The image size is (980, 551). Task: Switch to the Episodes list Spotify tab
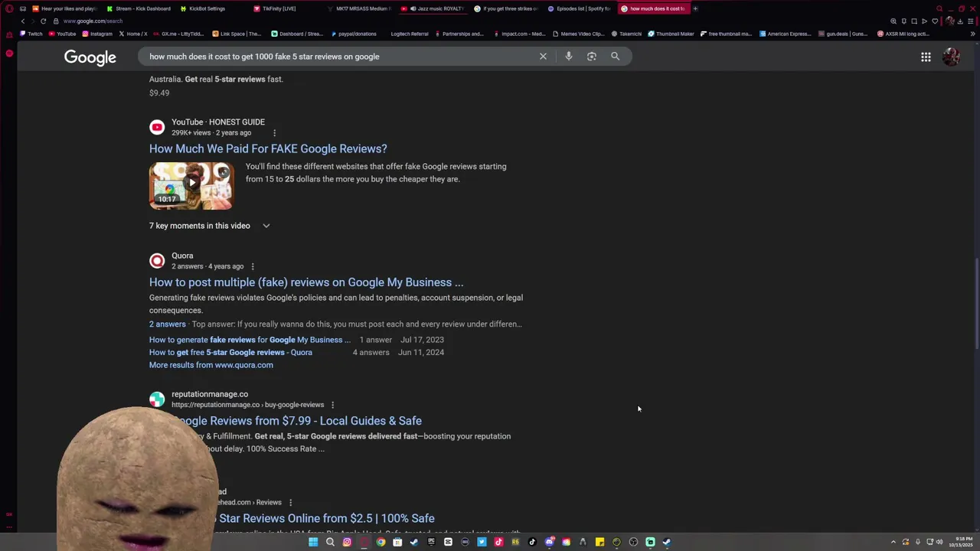pyautogui.click(x=579, y=8)
